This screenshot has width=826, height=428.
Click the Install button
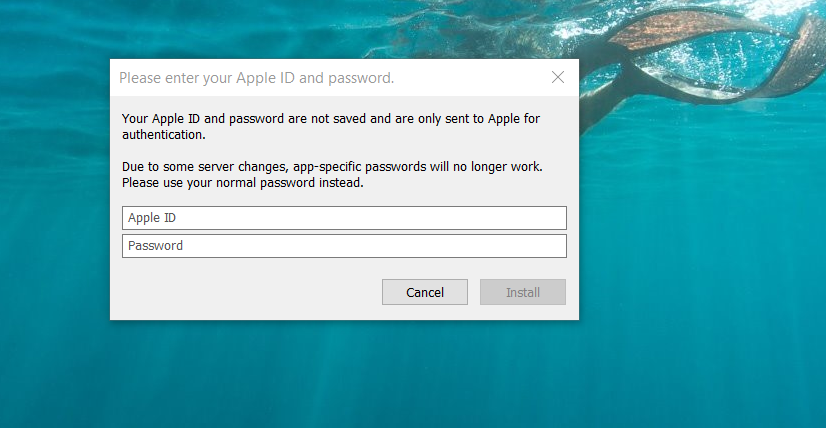click(523, 292)
